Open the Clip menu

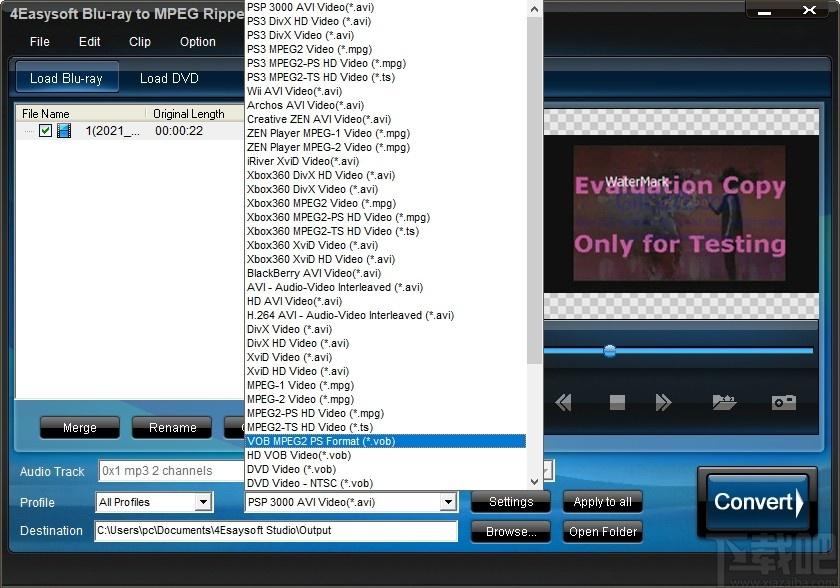click(x=140, y=42)
